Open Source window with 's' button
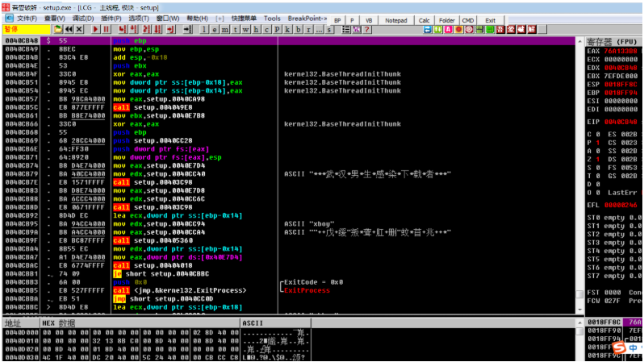This screenshot has height=362, width=644. 329,30
